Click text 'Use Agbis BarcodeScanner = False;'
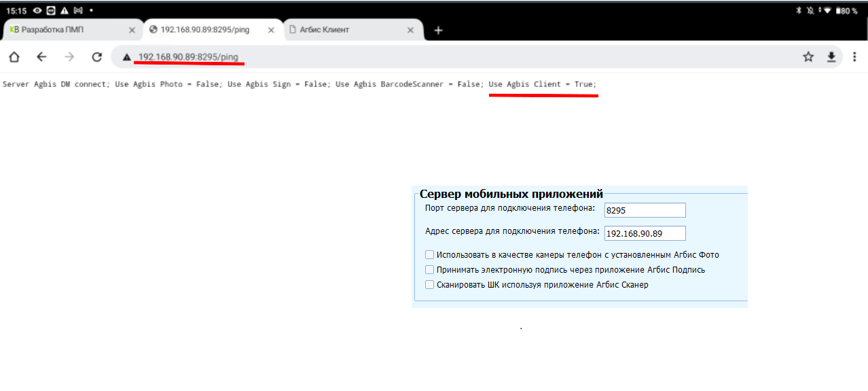This screenshot has width=868, height=391. [410, 84]
